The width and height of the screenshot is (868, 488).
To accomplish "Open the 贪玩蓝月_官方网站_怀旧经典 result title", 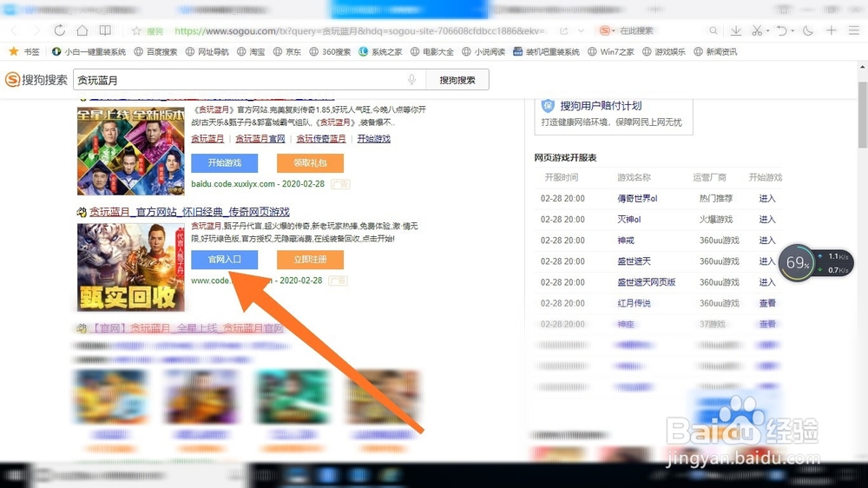I will (189, 212).
